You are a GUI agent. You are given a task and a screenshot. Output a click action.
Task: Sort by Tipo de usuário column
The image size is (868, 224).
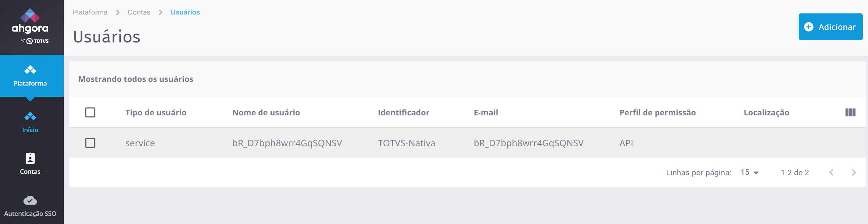pos(156,112)
